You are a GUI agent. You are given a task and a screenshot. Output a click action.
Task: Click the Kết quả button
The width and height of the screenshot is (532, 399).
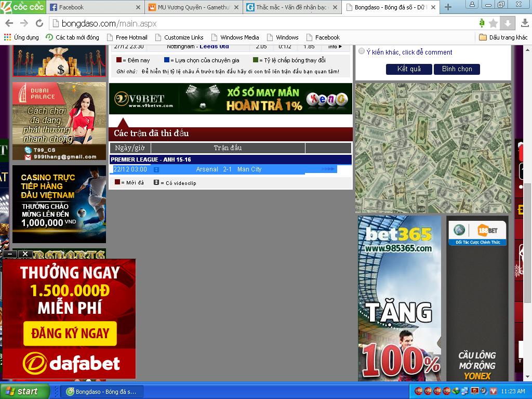pos(409,69)
